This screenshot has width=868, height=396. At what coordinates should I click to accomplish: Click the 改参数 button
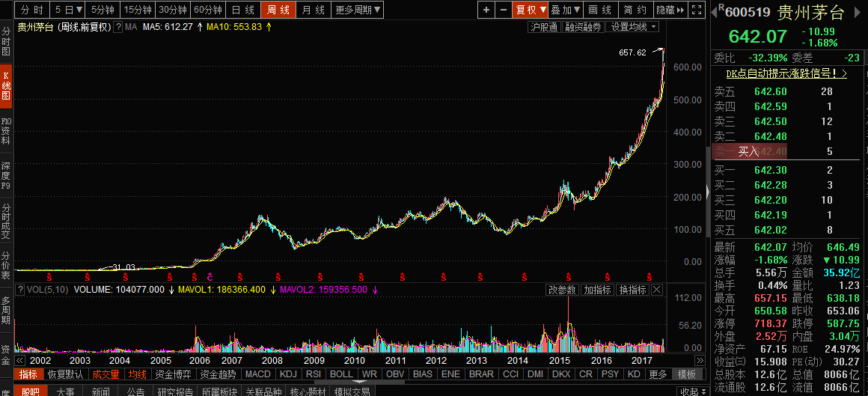(563, 290)
